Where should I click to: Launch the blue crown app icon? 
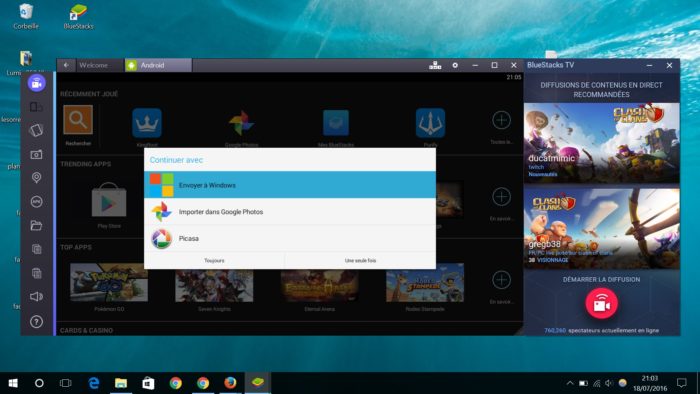[x=147, y=123]
